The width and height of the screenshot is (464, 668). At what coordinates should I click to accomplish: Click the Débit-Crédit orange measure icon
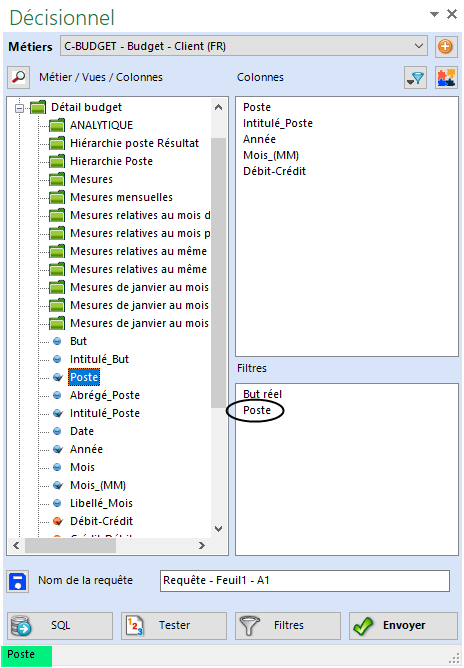(58, 521)
